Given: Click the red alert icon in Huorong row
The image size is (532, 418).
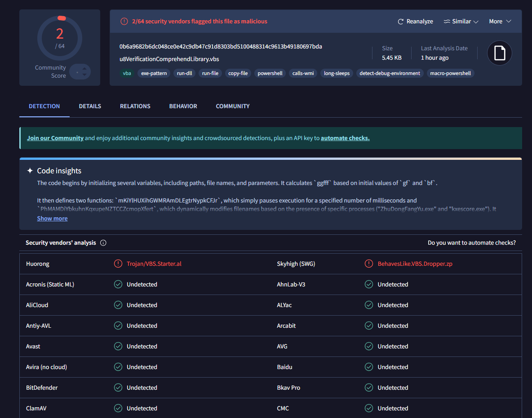Looking at the screenshot, I should coord(118,264).
